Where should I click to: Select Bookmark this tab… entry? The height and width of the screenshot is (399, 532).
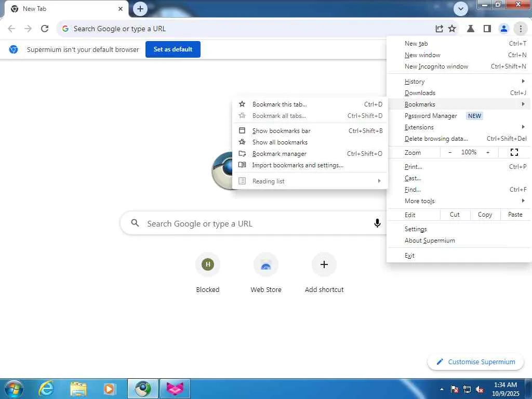(x=310, y=104)
